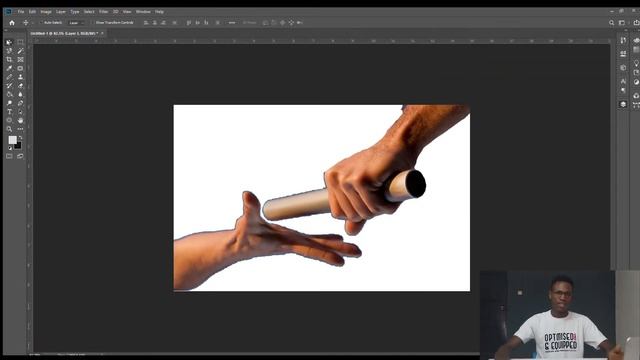Click align horizontal centers button

pyautogui.click(x=155, y=23)
